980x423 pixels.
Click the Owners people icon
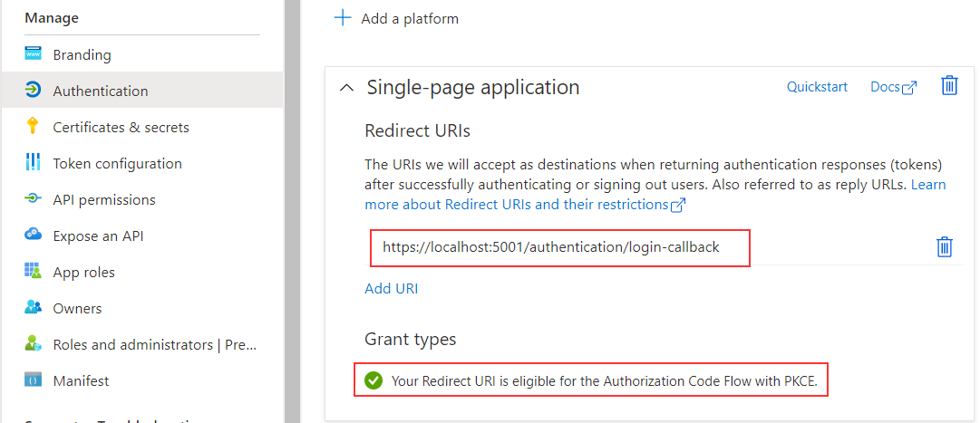coord(34,308)
